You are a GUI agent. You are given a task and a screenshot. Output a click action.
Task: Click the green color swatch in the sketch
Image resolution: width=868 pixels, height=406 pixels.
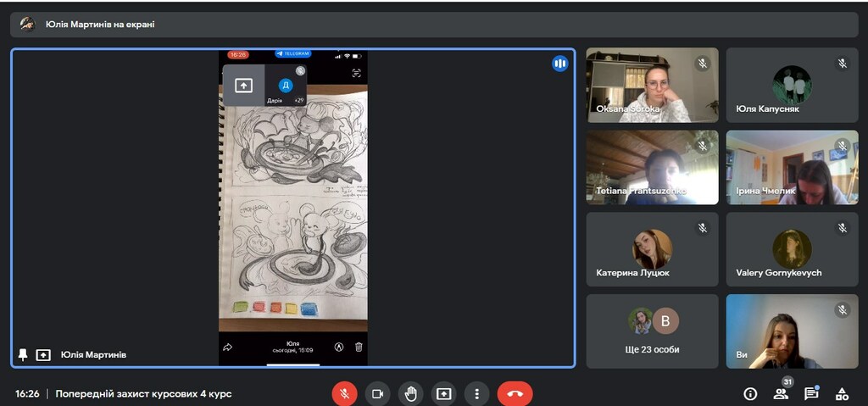pos(241,306)
